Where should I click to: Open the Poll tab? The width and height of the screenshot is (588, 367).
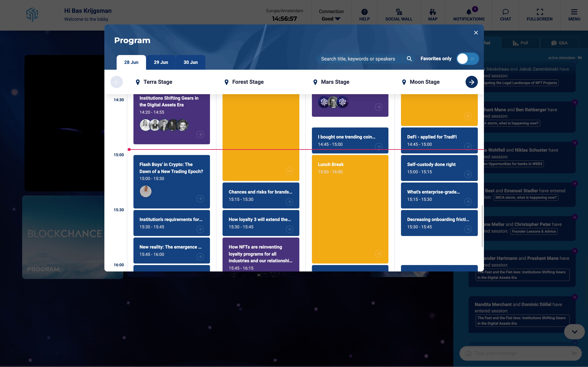coord(520,43)
